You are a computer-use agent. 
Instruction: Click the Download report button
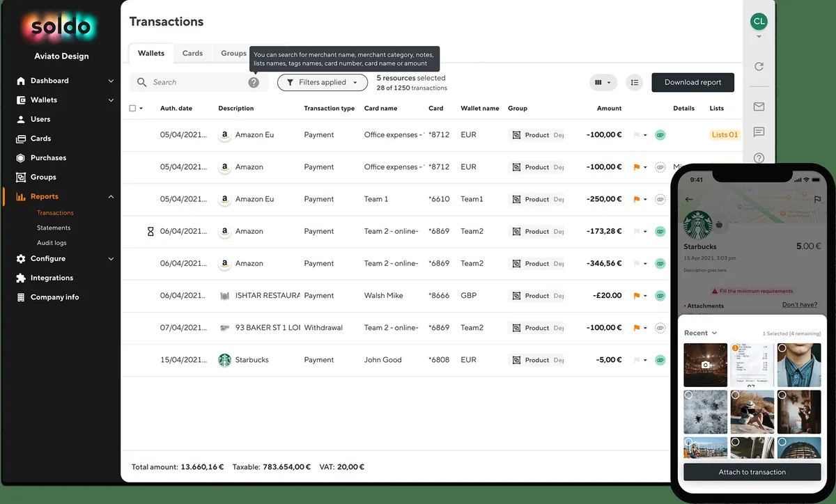(692, 82)
